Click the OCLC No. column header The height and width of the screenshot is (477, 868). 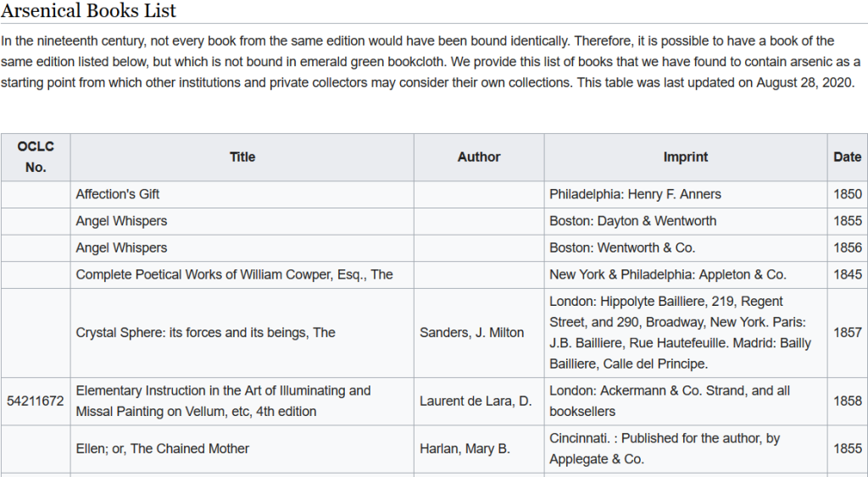[36, 157]
